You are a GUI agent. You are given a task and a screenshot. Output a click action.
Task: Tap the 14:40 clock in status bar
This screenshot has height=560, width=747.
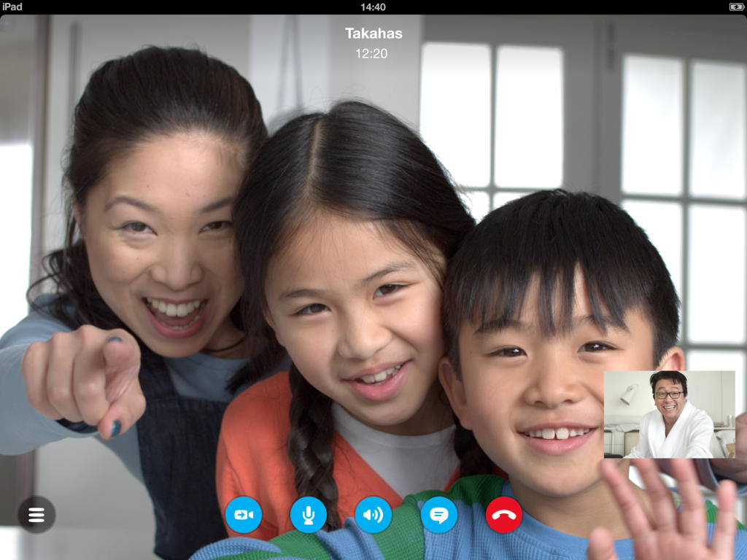(x=373, y=7)
